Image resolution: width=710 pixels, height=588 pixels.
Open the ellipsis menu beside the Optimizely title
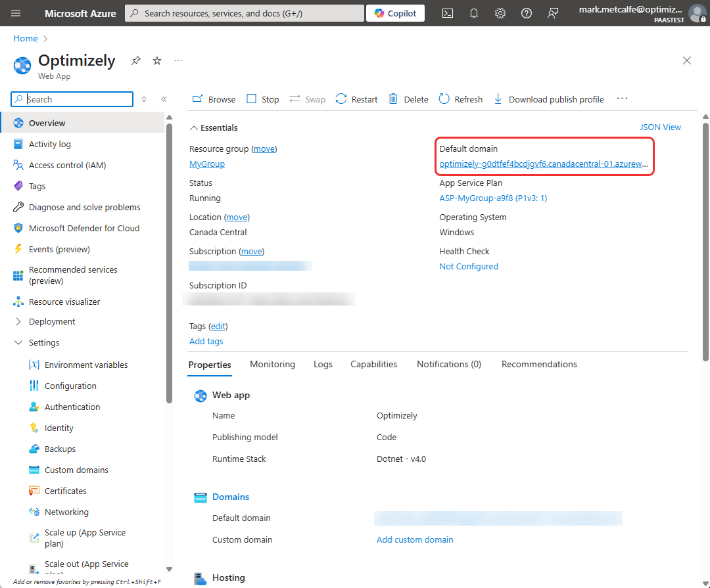click(178, 60)
